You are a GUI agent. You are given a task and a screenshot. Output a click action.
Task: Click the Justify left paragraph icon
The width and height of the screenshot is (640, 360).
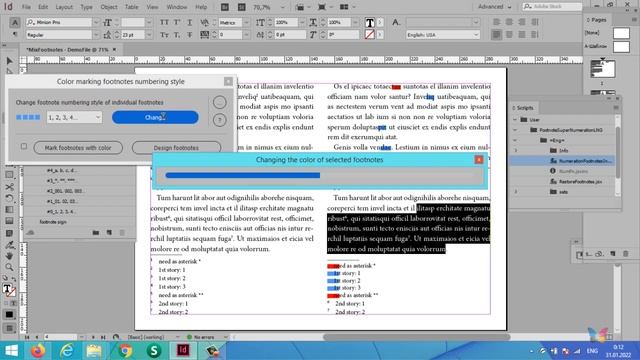[x=496, y=35]
